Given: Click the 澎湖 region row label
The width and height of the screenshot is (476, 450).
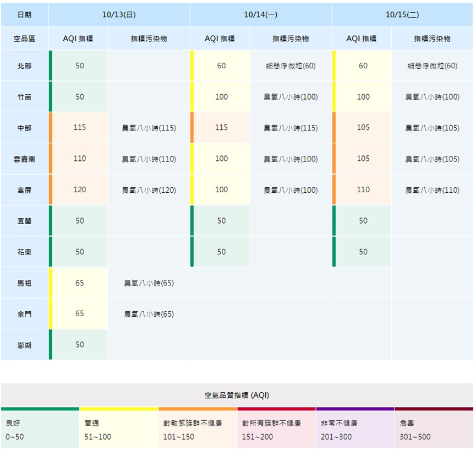Looking at the screenshot, I should pyautogui.click(x=25, y=345).
